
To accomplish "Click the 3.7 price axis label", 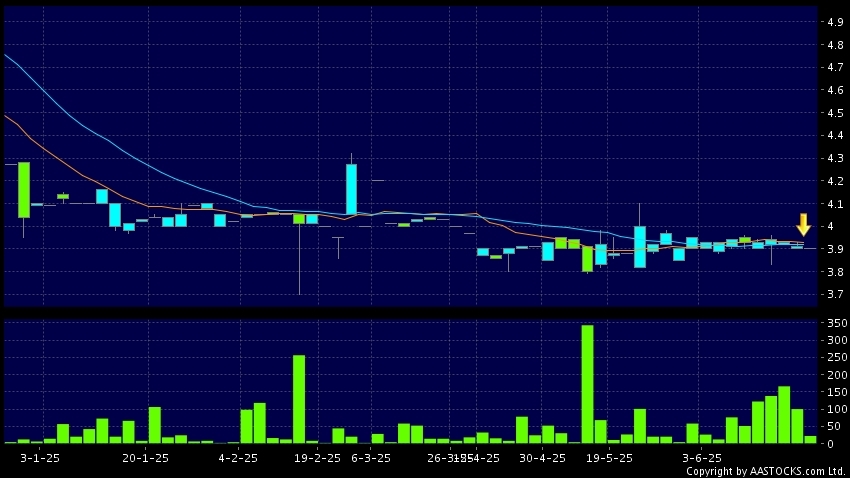I will (x=835, y=294).
